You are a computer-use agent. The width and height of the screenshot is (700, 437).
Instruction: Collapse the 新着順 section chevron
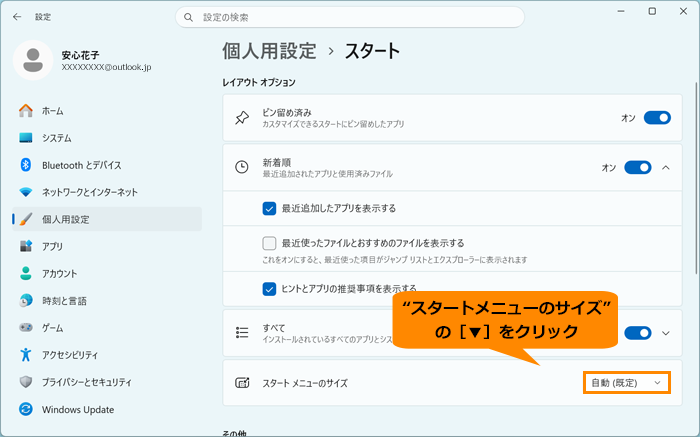666,167
